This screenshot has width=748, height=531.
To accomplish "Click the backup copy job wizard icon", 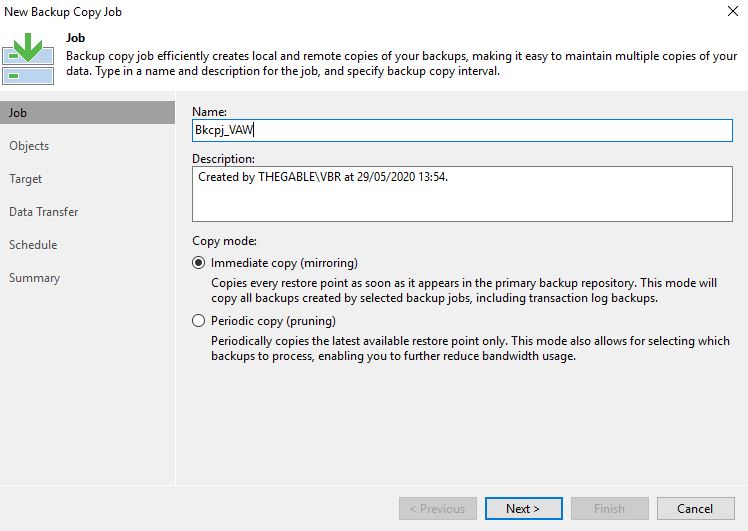I will tap(28, 59).
